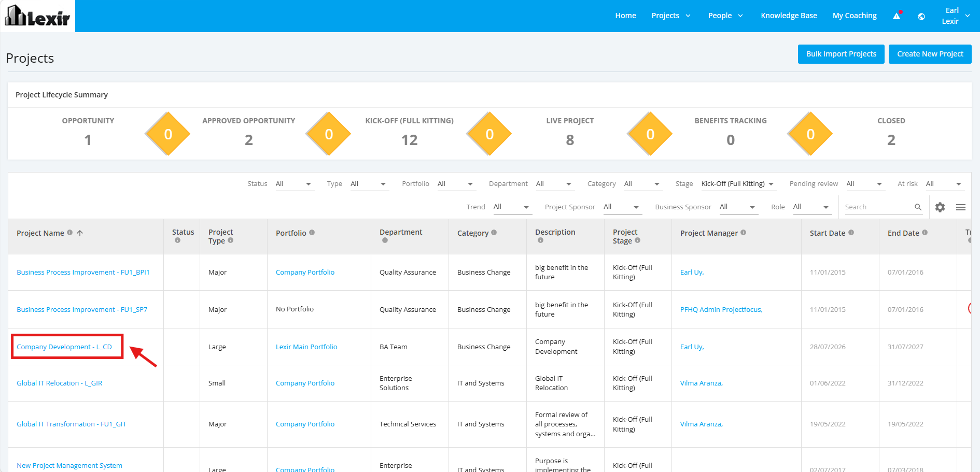Open the Projects menu in header

[671, 16]
